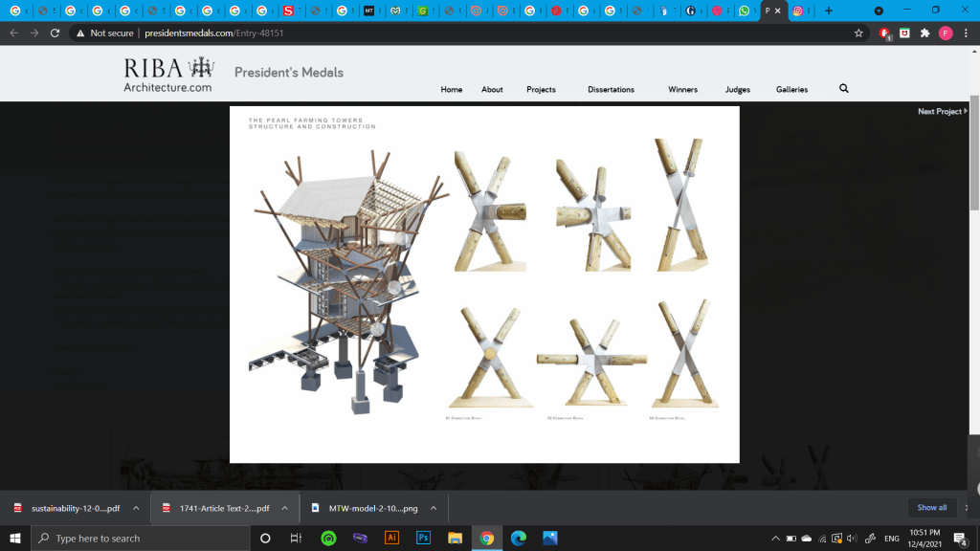Expand options for sustainability PDF download
Image resolution: width=980 pixels, height=551 pixels.
pos(136,508)
